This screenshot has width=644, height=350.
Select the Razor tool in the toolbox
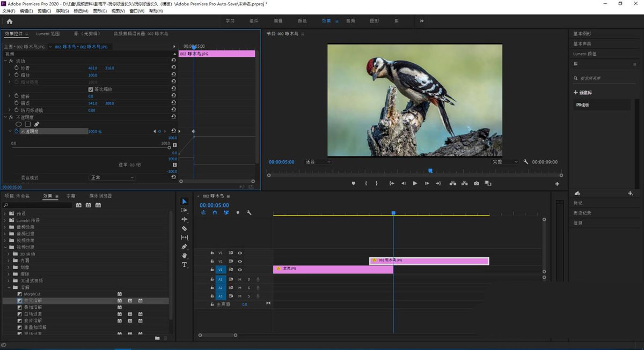click(x=185, y=228)
